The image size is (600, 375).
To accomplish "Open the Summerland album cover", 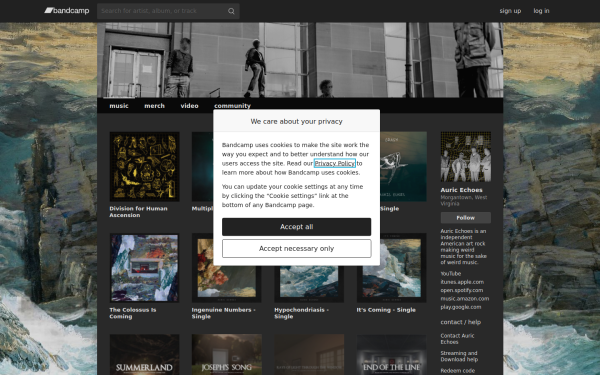I will pyautogui.click(x=144, y=355).
